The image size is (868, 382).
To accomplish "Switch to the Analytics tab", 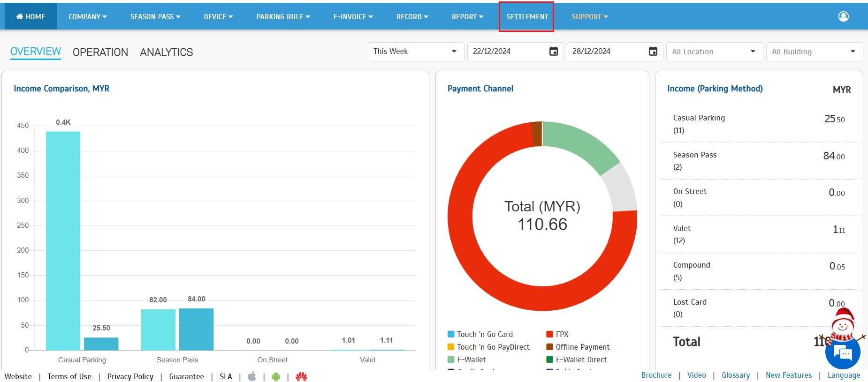I will click(166, 52).
